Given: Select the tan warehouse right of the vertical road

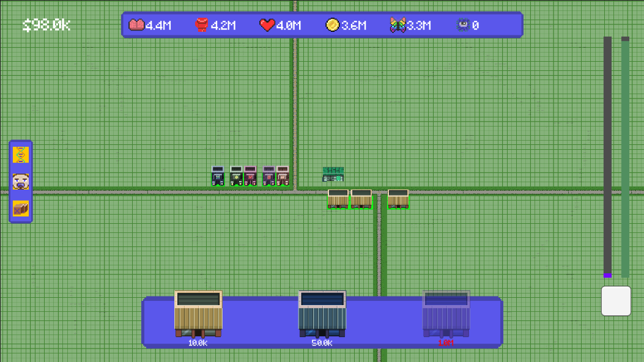Looking at the screenshot, I should [x=398, y=199].
